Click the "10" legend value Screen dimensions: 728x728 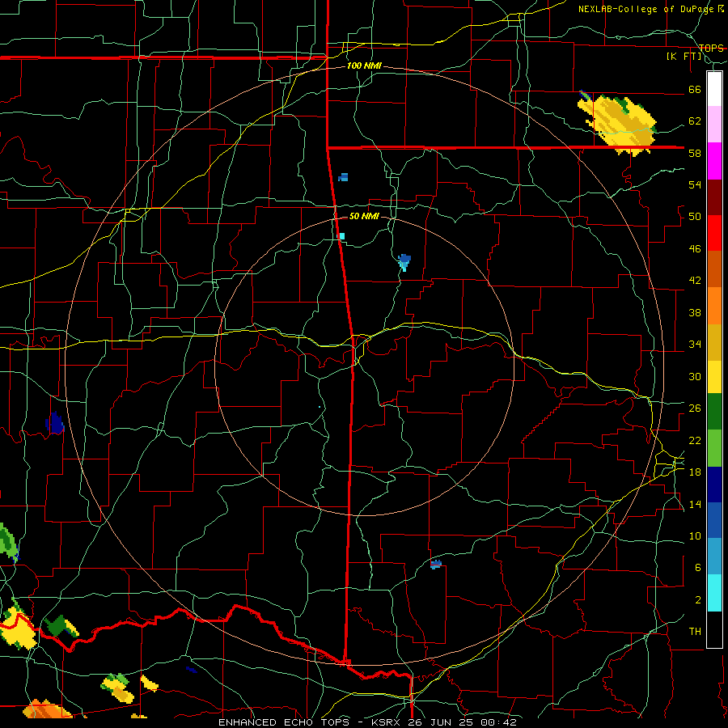pos(695,535)
